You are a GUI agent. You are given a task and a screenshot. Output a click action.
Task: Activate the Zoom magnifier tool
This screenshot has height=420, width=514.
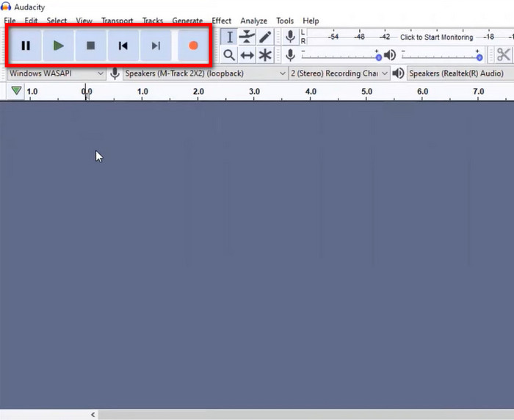coord(229,55)
